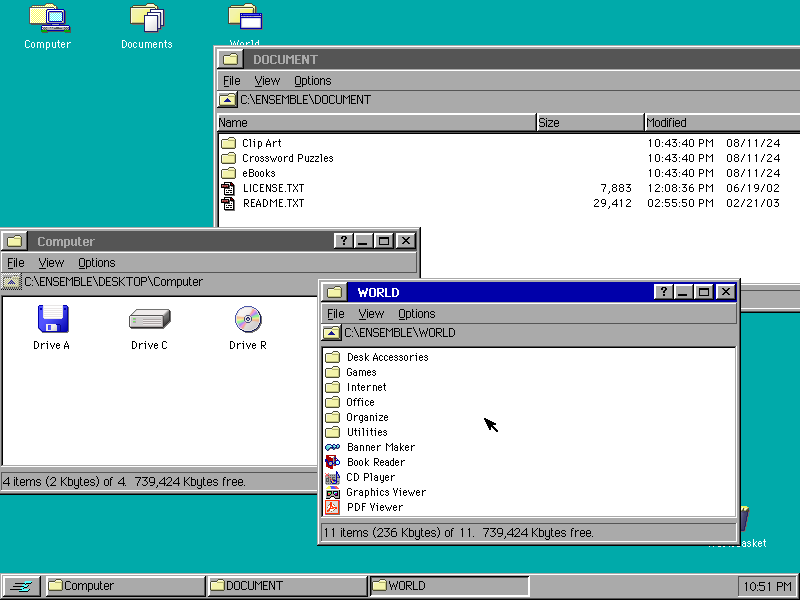
Task: Click the Internet folder icon
Action: click(332, 387)
